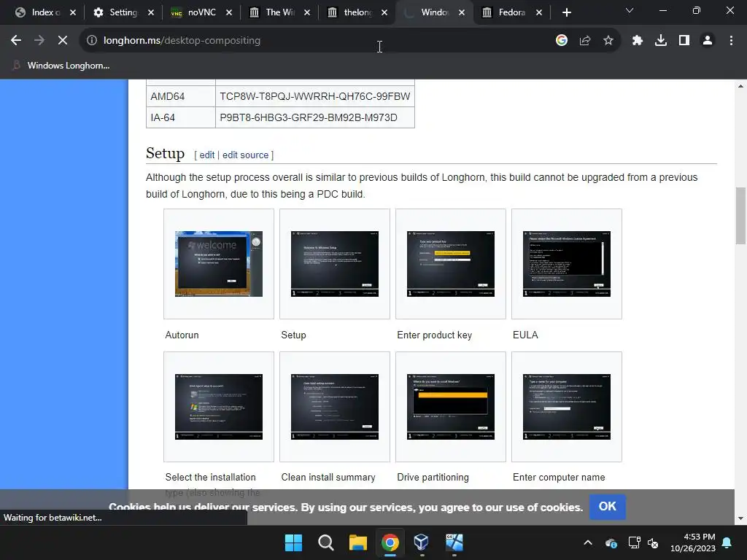This screenshot has height=560, width=747.
Task: Open Chrome downloads icon
Action: point(661,41)
